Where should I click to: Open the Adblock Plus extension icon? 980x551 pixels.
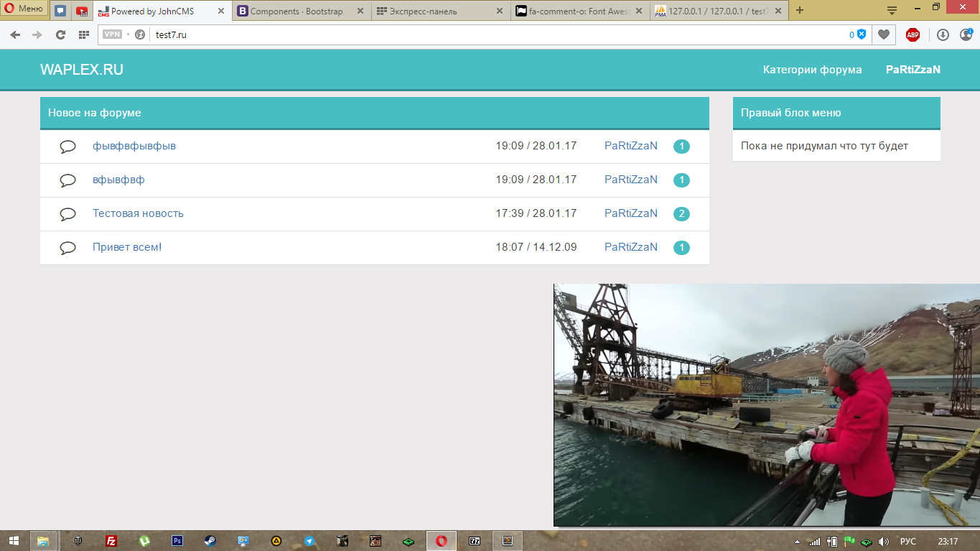[913, 34]
